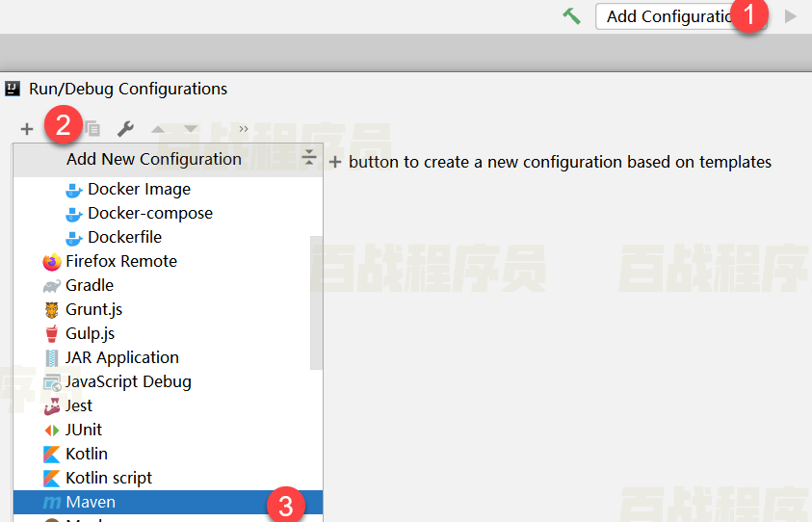812x522 pixels.
Task: Expand the double chevron toolbar overflow
Action: point(244,128)
